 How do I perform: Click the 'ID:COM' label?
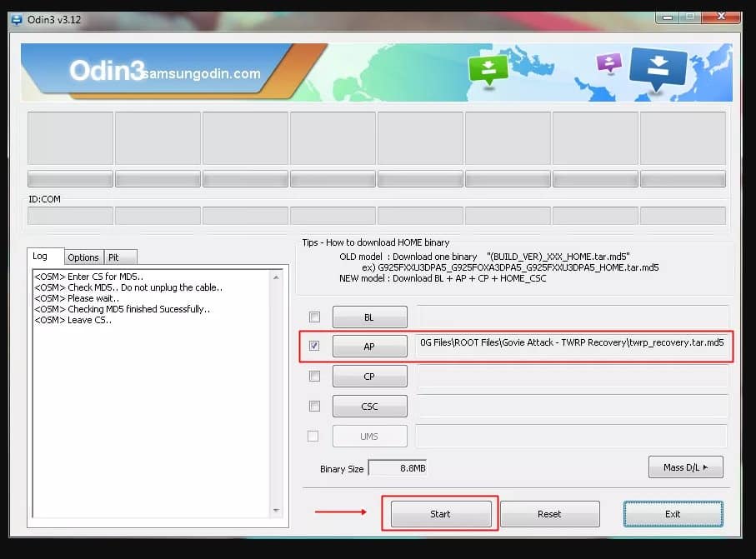click(44, 199)
